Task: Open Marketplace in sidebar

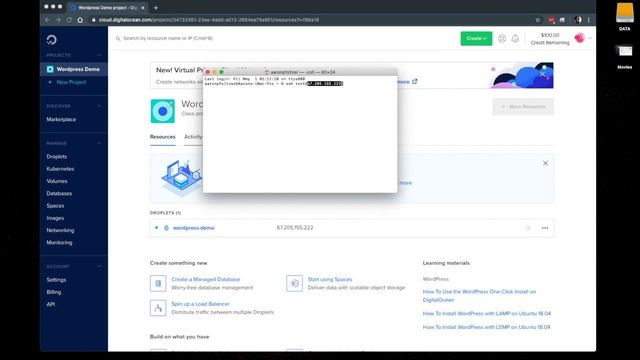Action: point(61,119)
